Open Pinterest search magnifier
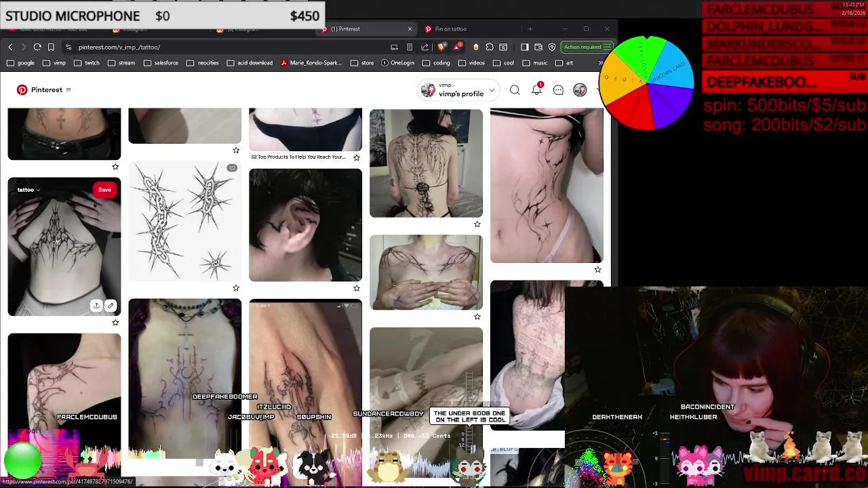This screenshot has height=488, width=868. 515,90
